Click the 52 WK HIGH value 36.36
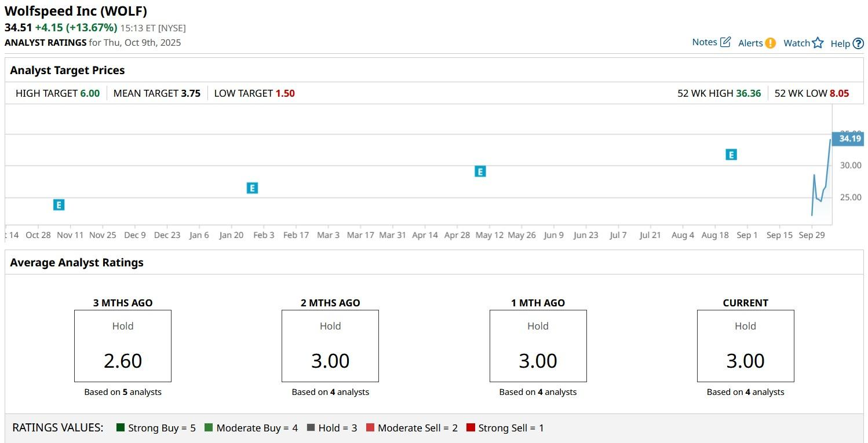Image resolution: width=868 pixels, height=443 pixels. pyautogui.click(x=749, y=93)
